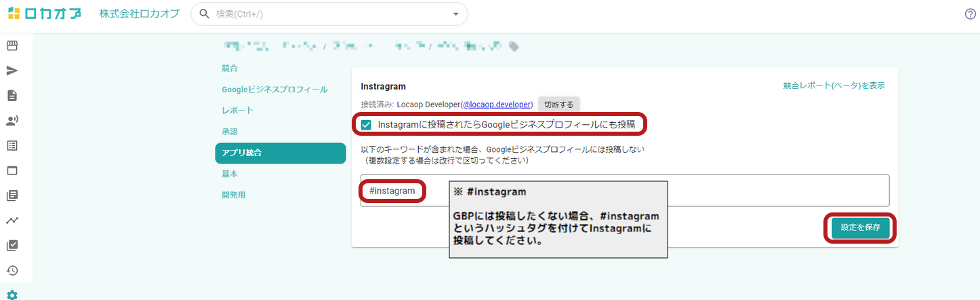Open the trending line chart icon

pyautogui.click(x=12, y=221)
